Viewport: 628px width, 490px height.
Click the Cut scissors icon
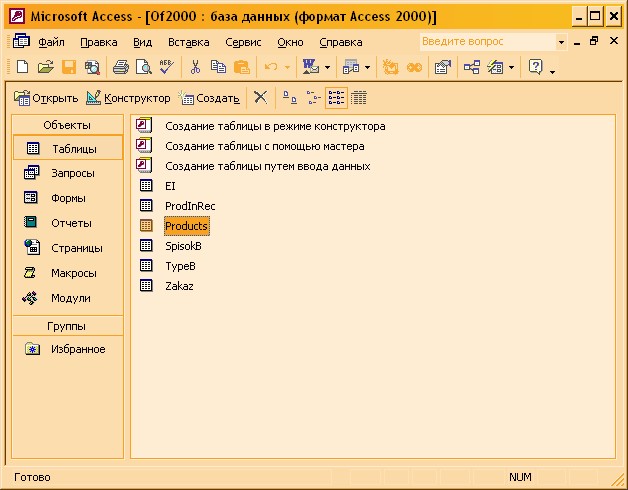(x=195, y=67)
